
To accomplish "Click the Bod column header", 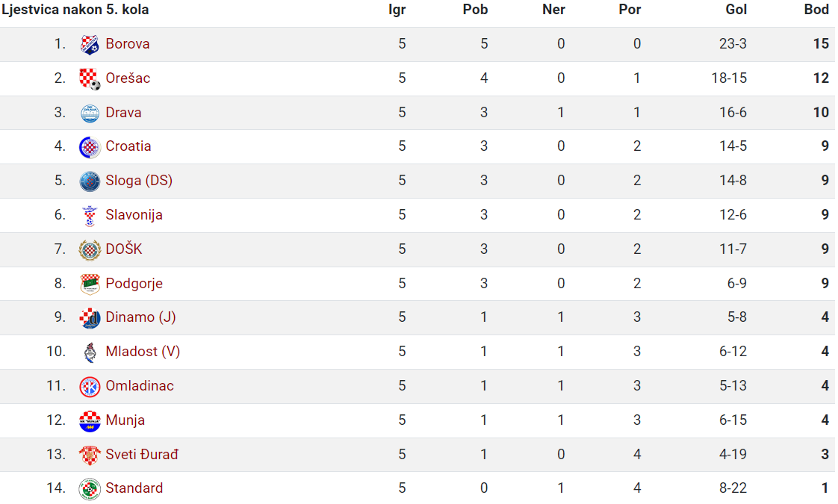I will click(816, 10).
